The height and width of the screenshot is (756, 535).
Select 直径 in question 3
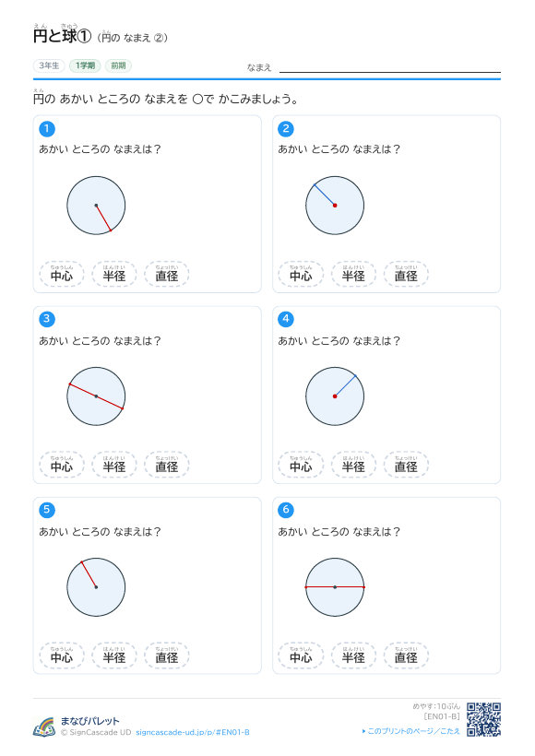167,465
